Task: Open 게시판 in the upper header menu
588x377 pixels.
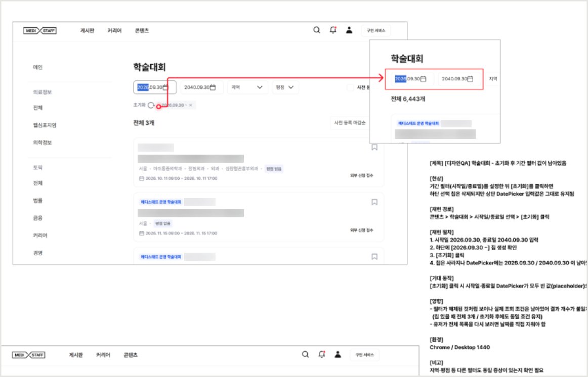Action: pyautogui.click(x=87, y=30)
